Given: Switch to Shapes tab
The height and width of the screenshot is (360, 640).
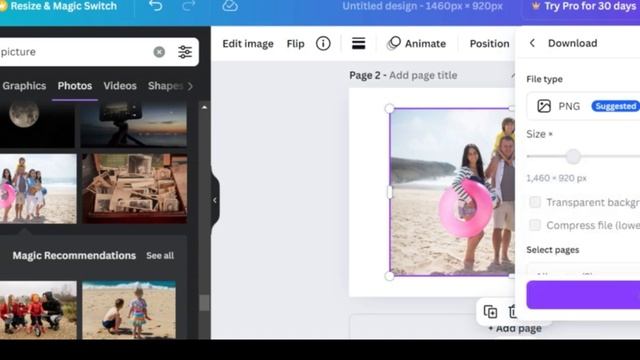Looking at the screenshot, I should (x=165, y=86).
